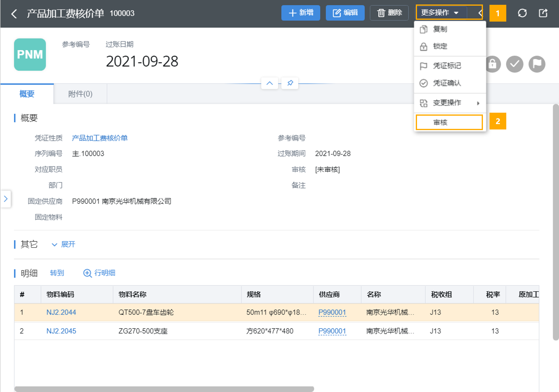Click the 新增 add button
Image resolution: width=559 pixels, height=392 pixels.
[x=300, y=13]
